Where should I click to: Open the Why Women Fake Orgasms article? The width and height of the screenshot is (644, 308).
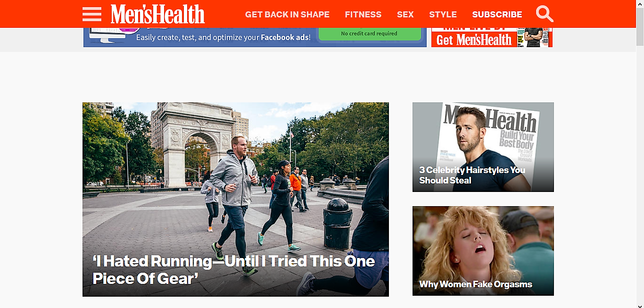pyautogui.click(x=476, y=284)
